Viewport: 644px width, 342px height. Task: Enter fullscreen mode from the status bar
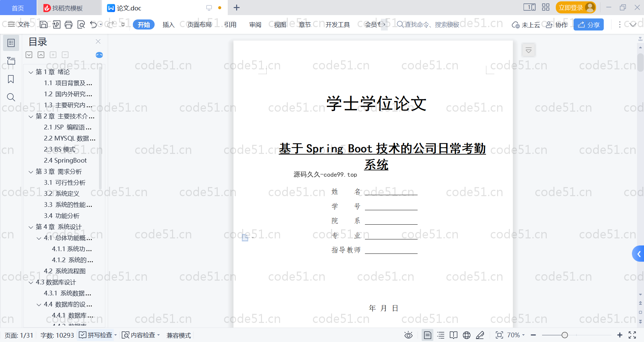632,335
